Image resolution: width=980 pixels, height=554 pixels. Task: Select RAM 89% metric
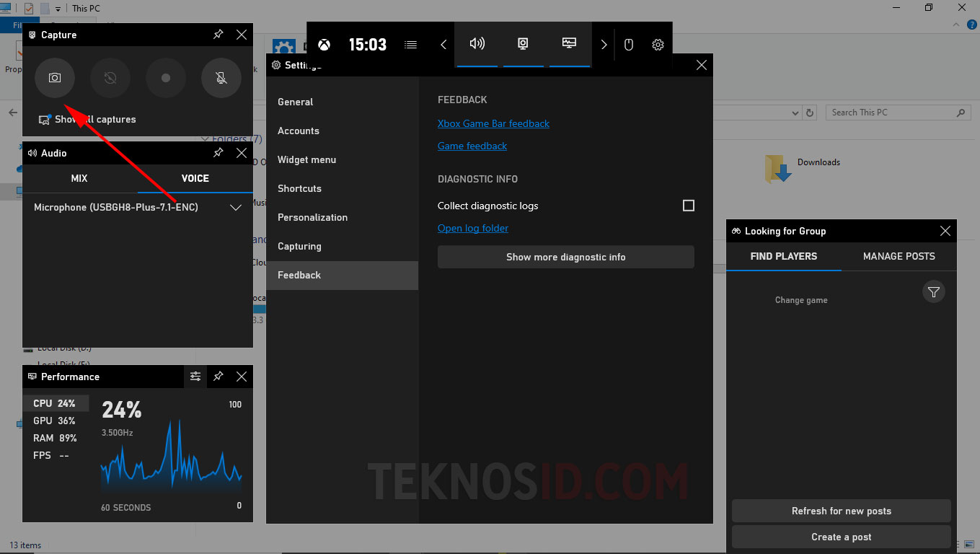56,438
